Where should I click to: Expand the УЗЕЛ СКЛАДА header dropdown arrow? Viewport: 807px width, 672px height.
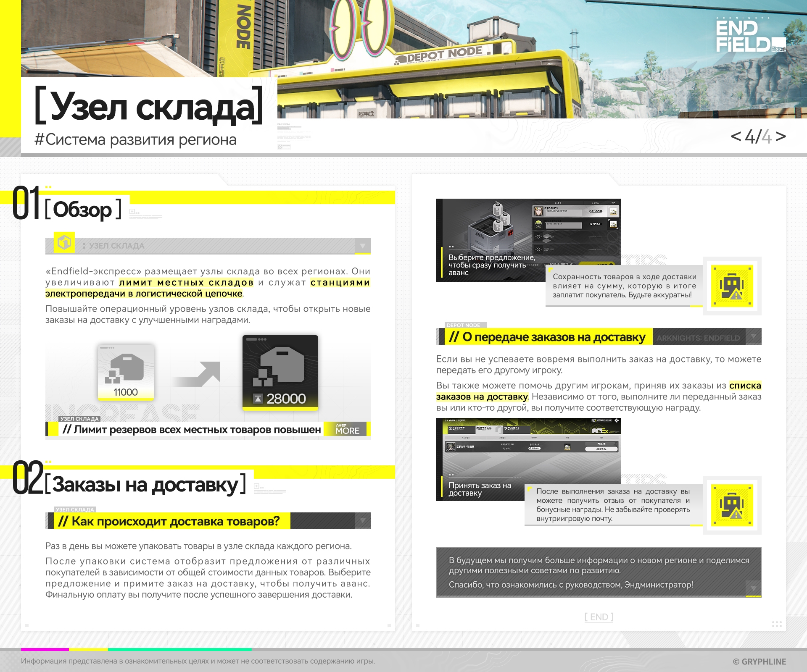point(362,245)
